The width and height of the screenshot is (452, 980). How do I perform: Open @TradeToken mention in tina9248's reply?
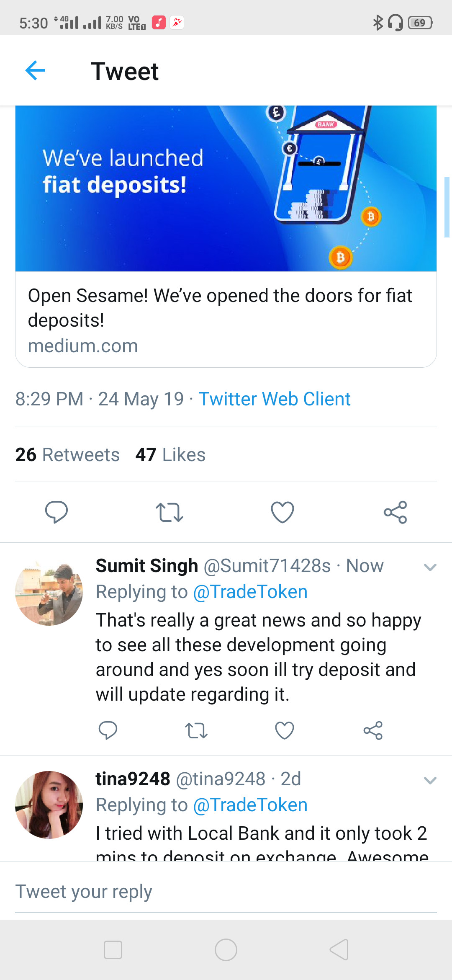(x=250, y=805)
